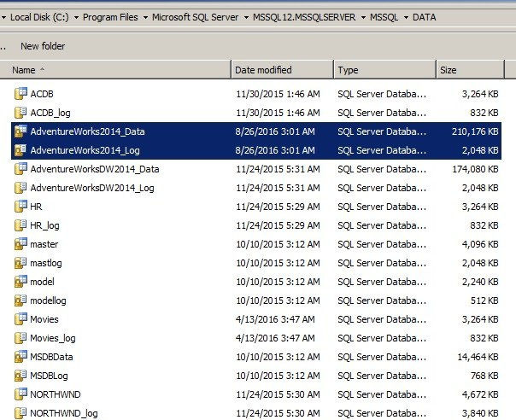
Task: Click the MSDBLog file icon
Action: pos(21,375)
